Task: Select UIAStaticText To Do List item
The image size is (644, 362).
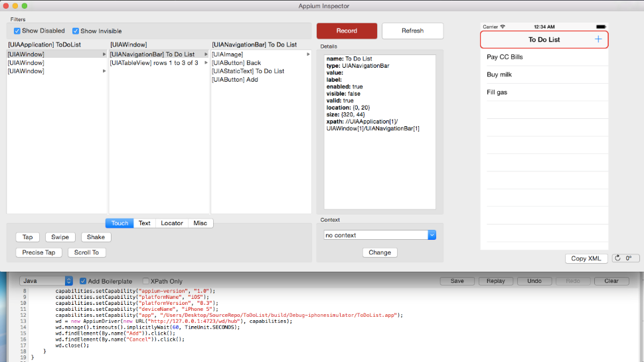Action: [261, 71]
